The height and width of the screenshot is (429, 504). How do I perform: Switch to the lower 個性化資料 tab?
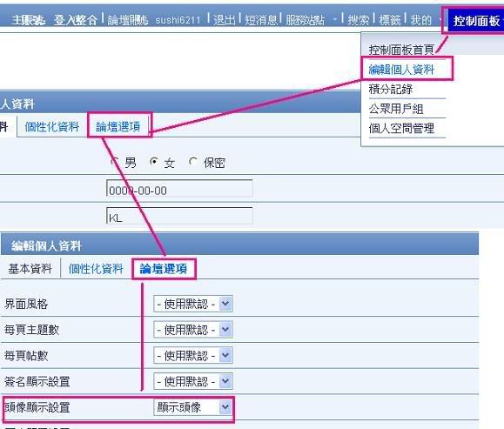96,269
